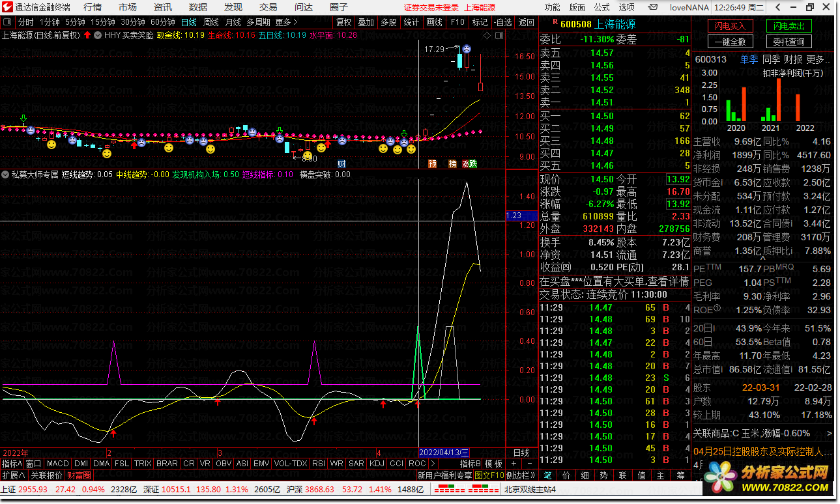Click the 返回 back button
The height and width of the screenshot is (504, 840).
click(x=526, y=22)
